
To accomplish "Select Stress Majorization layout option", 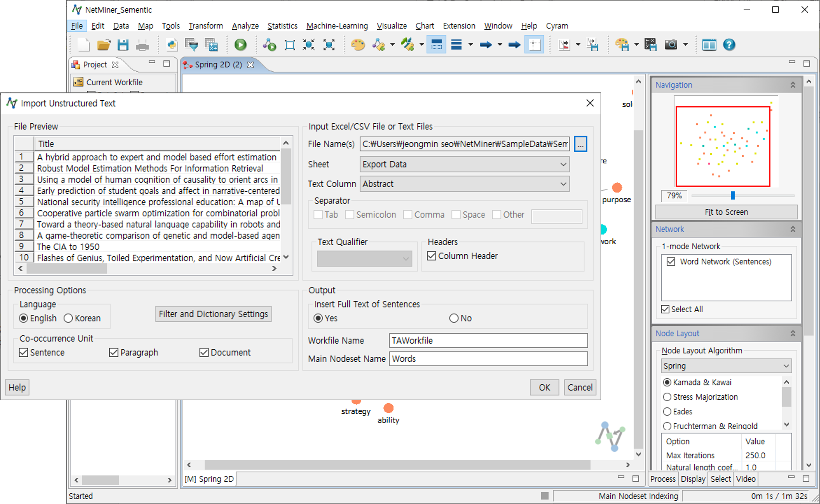I will [667, 397].
